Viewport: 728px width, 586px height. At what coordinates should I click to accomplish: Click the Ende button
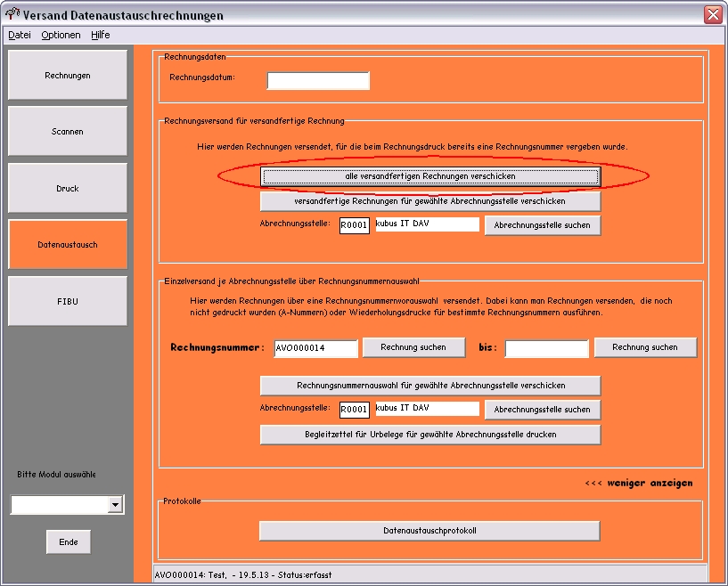[x=69, y=542]
